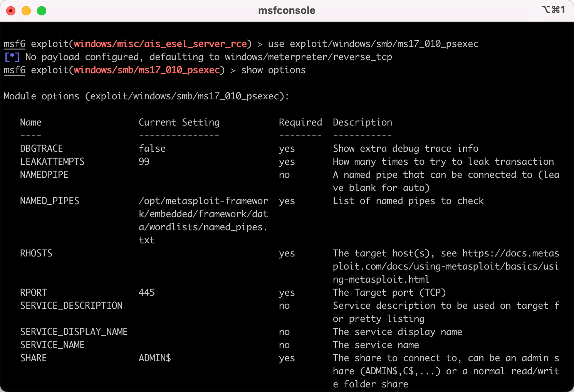Click 'Show extra debug trace info' description
Viewport: 574px width, 392px height.
point(406,149)
